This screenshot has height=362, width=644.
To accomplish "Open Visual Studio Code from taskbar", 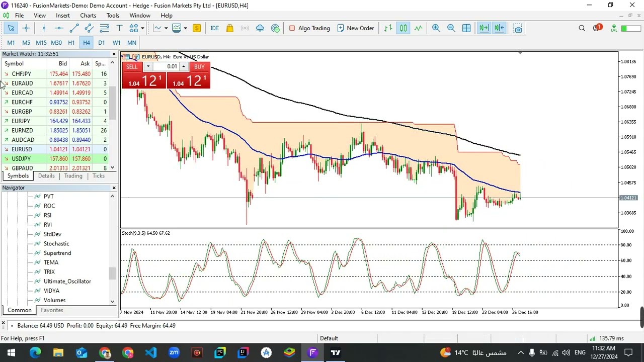I will tap(151, 352).
